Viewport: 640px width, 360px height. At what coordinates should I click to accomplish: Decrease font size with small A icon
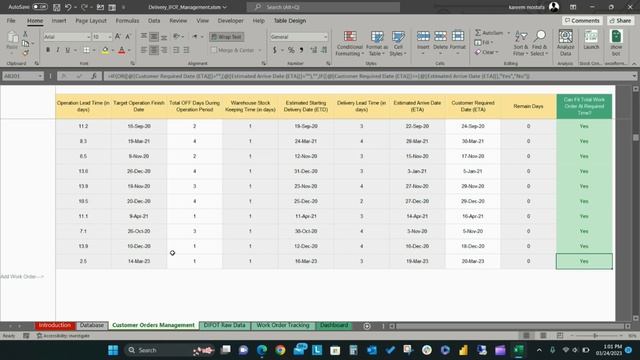coord(128,37)
